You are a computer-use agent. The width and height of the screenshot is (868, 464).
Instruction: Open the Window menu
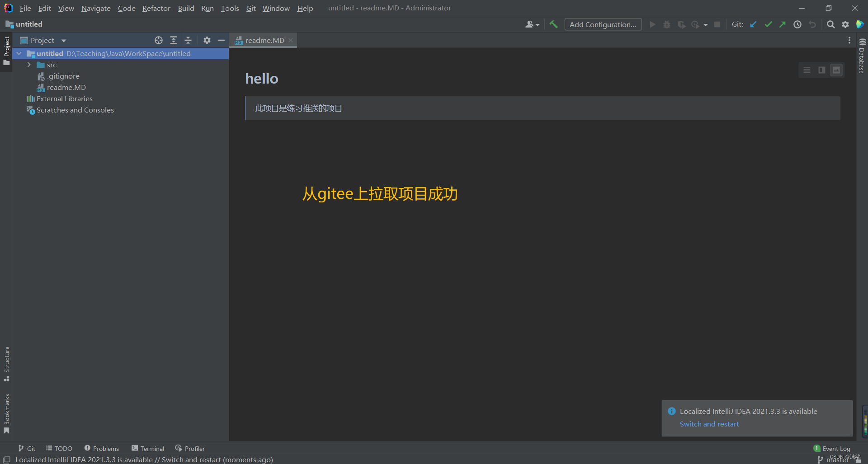point(276,8)
